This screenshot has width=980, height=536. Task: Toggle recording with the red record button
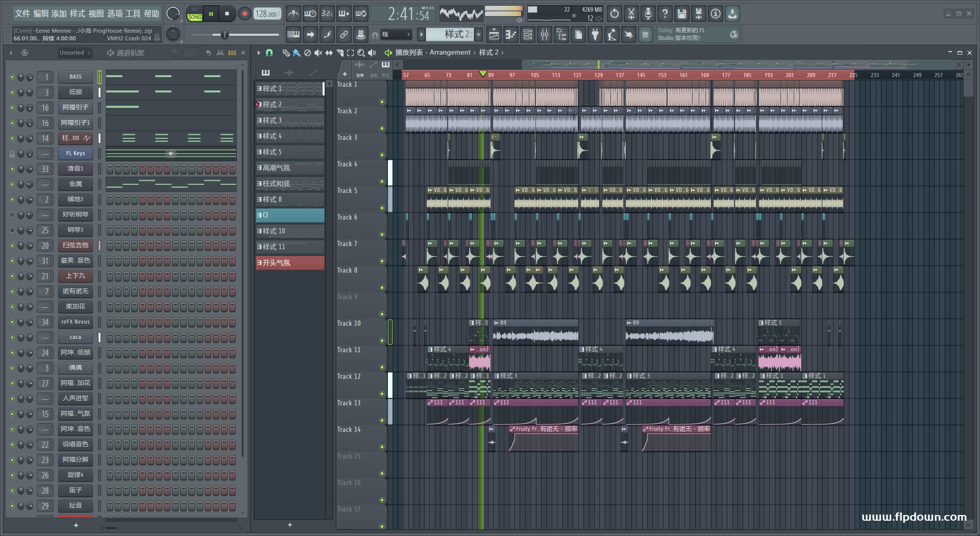(x=244, y=14)
